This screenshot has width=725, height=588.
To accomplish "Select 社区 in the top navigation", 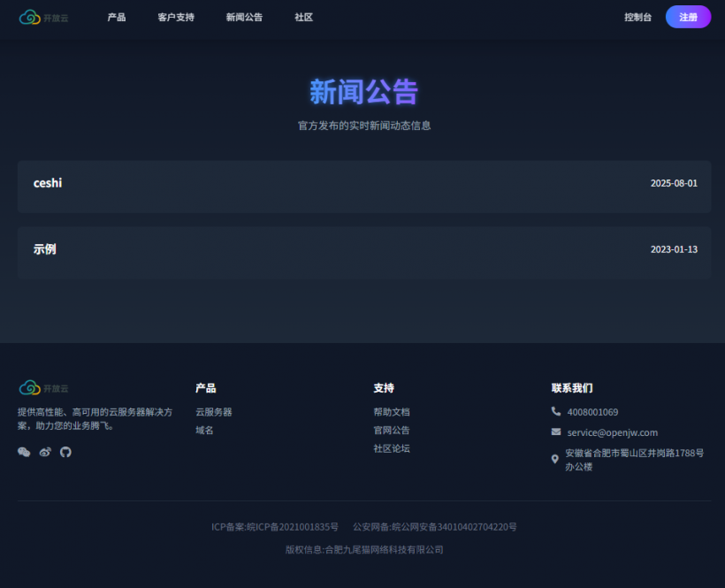I will (303, 17).
